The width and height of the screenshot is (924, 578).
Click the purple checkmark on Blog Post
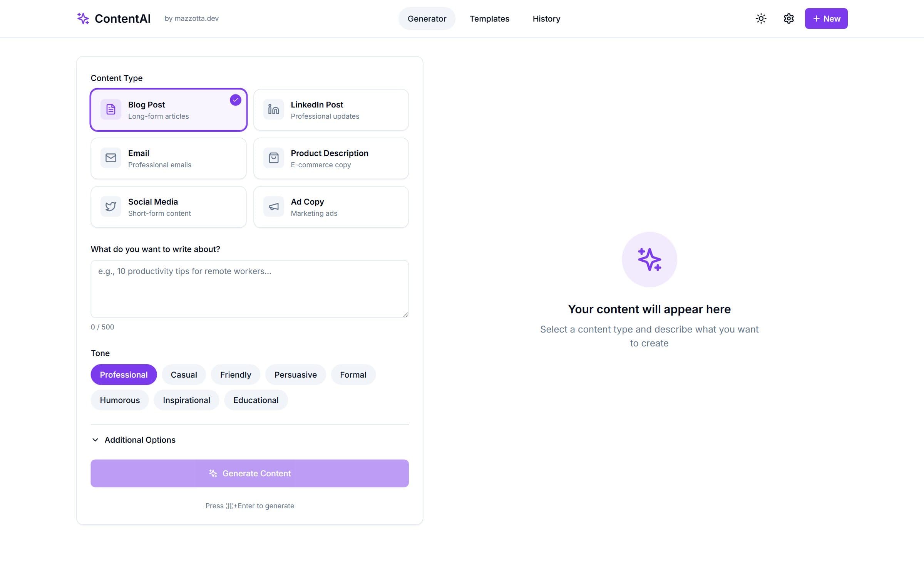pyautogui.click(x=235, y=100)
